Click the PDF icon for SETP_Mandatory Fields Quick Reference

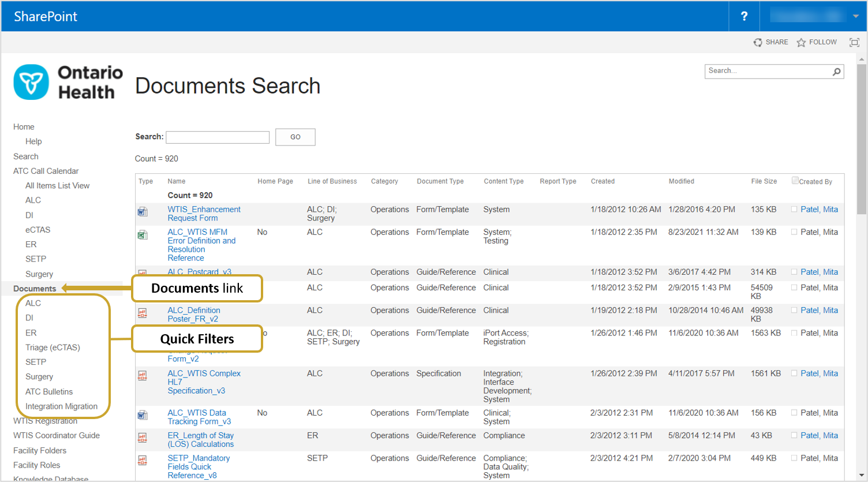pyautogui.click(x=143, y=460)
